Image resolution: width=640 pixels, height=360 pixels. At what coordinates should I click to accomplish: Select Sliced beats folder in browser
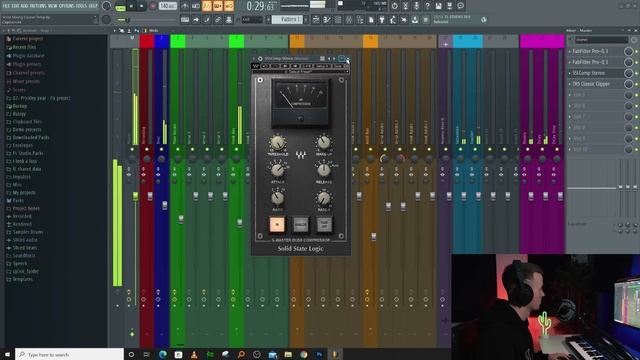(x=24, y=248)
